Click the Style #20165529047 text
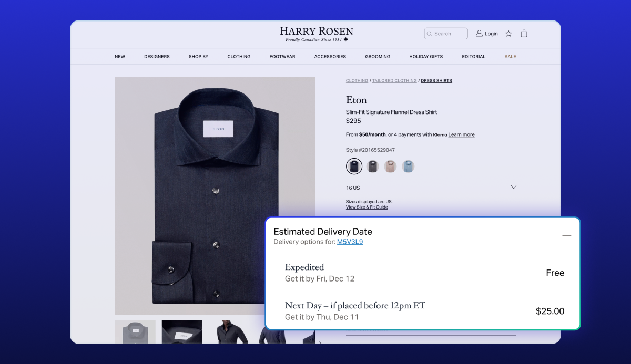This screenshot has width=631, height=364. pyautogui.click(x=370, y=150)
